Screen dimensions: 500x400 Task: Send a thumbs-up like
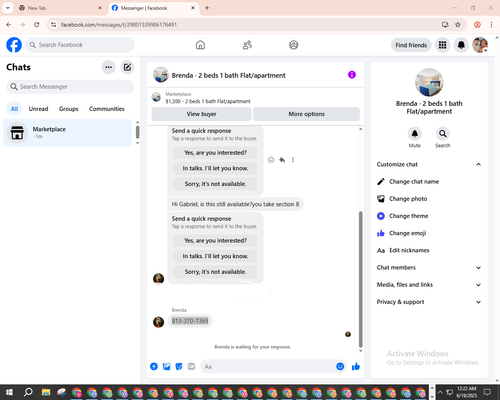(x=356, y=367)
